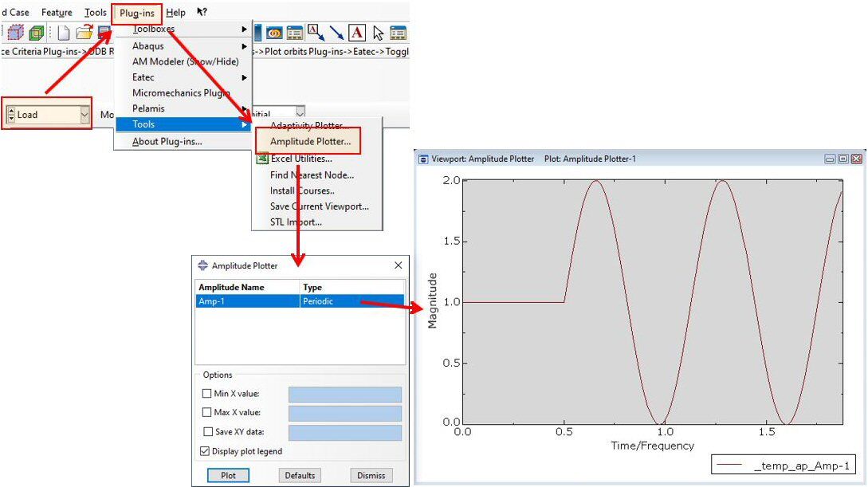This screenshot has width=868, height=487.
Task: Click the Max X value input field
Action: pyautogui.click(x=345, y=413)
